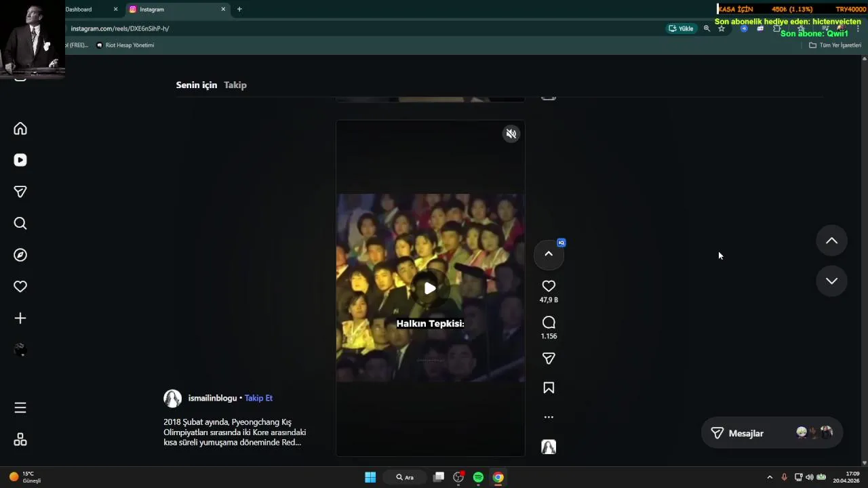This screenshot has height=488, width=868.
Task: Click the Yükle install app button
Action: point(682,28)
